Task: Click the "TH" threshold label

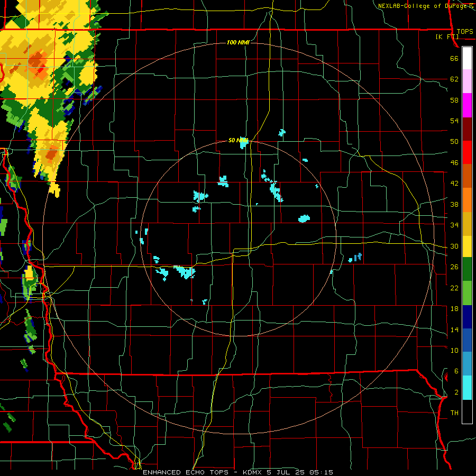Action: pyautogui.click(x=454, y=413)
